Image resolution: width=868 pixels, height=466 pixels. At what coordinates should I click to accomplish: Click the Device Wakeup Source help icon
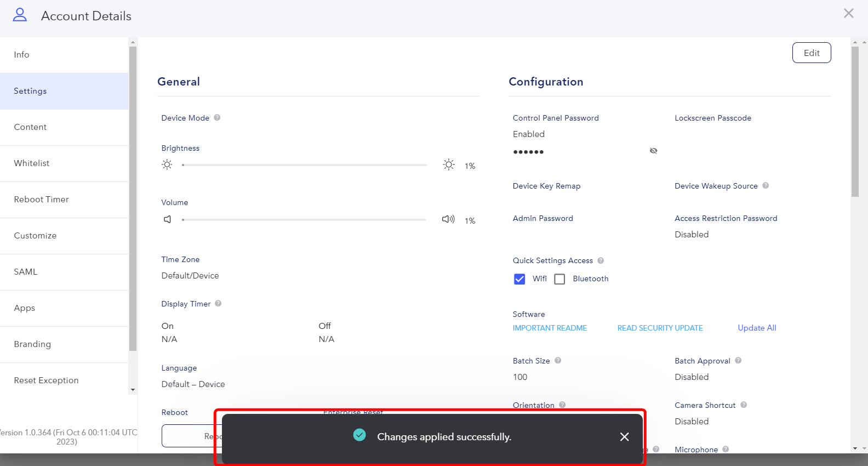766,185
